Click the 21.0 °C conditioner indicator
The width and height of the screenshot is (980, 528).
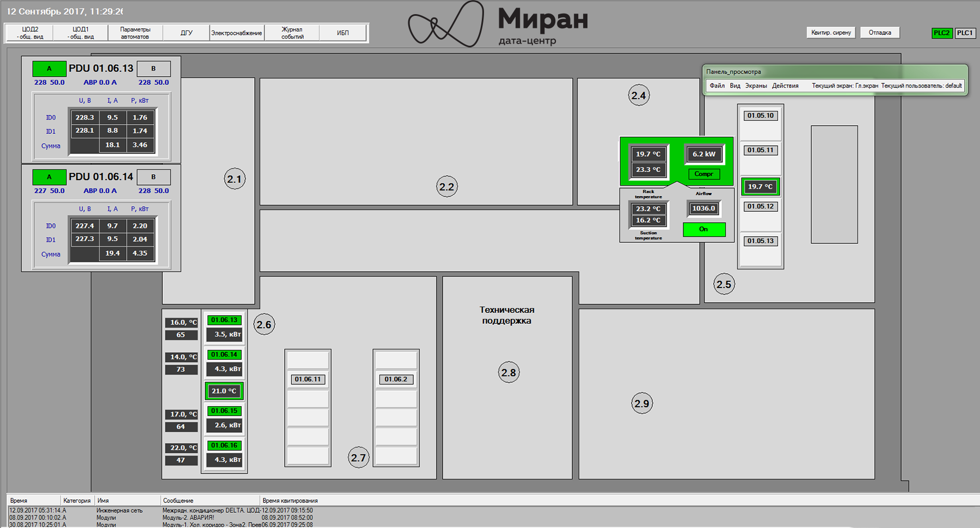tap(224, 391)
